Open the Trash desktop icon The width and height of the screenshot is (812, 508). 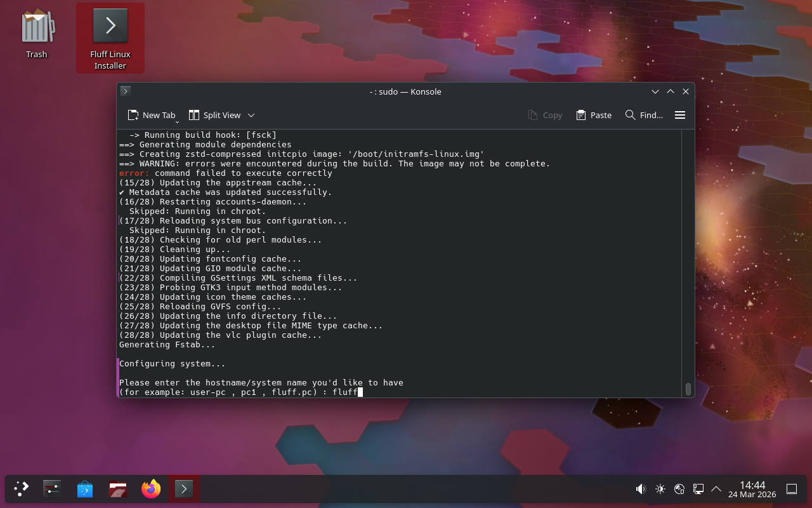(x=37, y=35)
